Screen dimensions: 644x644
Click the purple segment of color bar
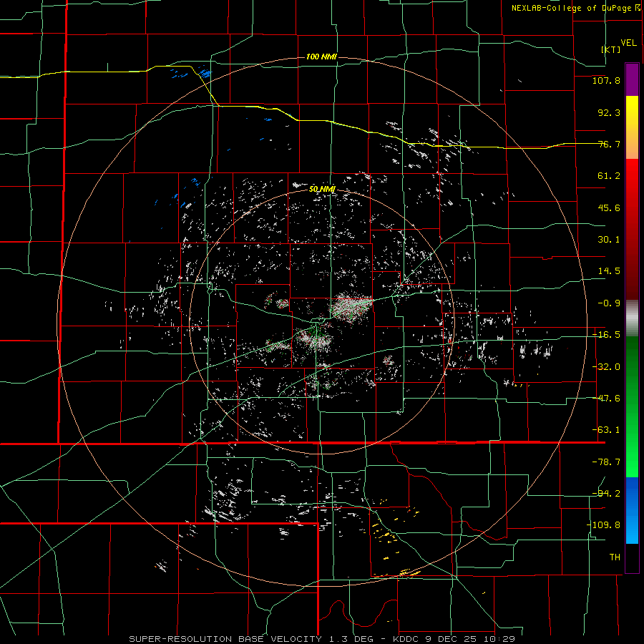coord(632,80)
